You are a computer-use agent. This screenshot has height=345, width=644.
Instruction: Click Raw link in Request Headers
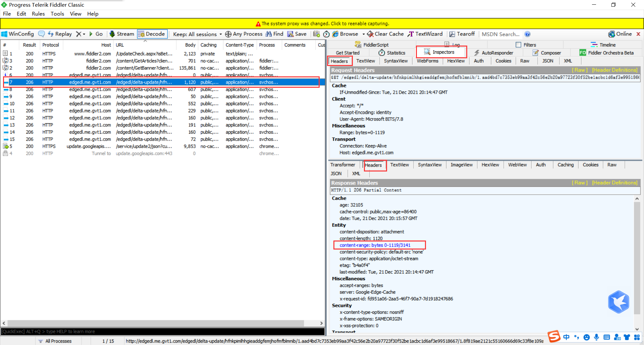tap(580, 70)
